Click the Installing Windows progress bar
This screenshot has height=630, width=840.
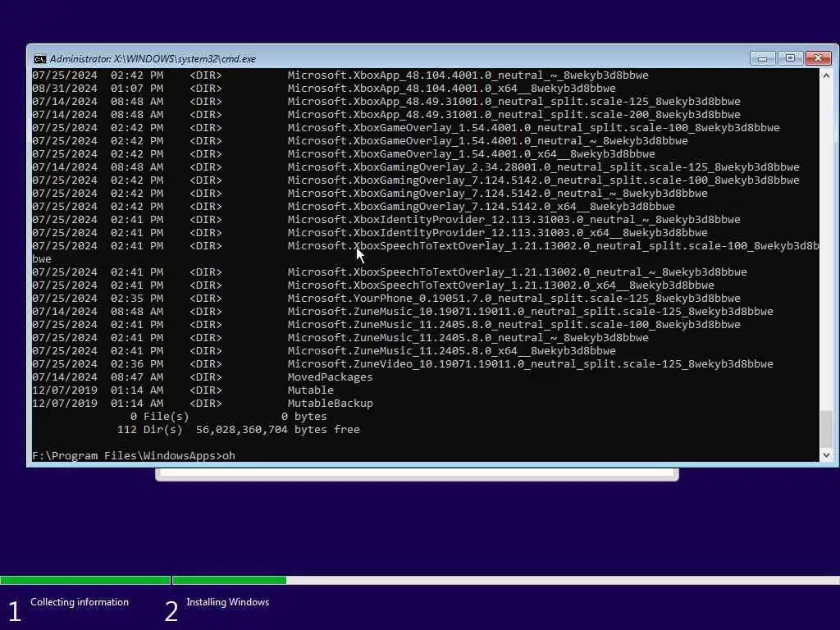point(505,580)
